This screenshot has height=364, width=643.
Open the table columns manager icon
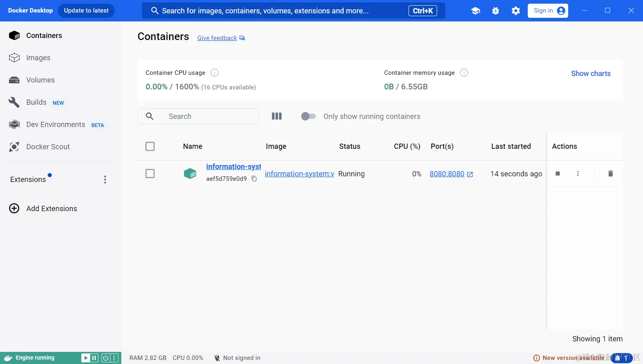(277, 116)
